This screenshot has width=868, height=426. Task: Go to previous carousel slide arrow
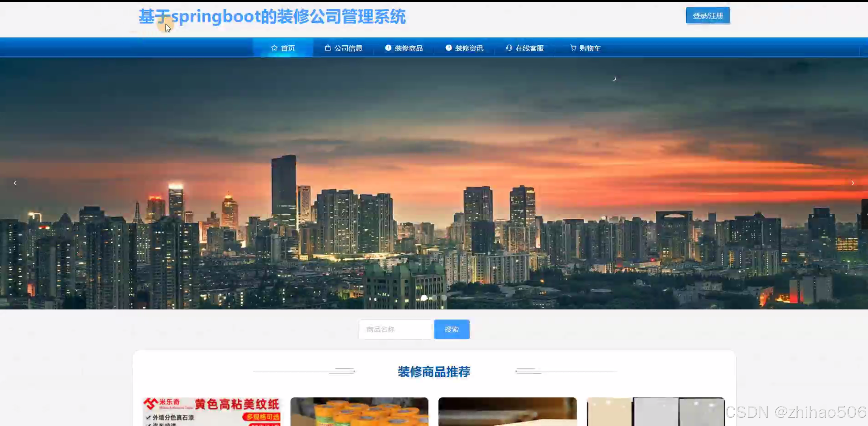[x=15, y=183]
